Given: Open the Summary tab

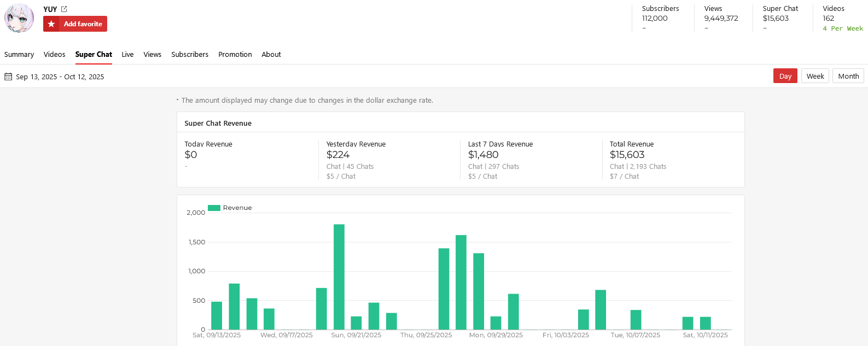Looking at the screenshot, I should click(x=19, y=55).
